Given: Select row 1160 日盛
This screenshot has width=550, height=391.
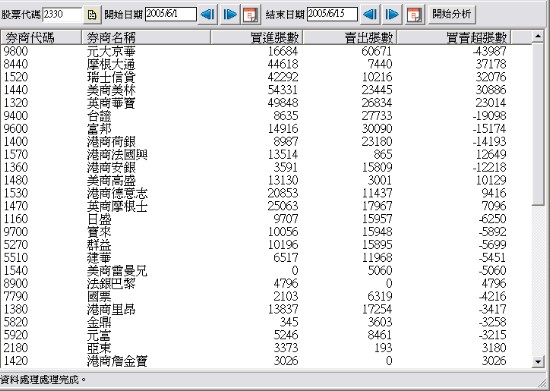Looking at the screenshot, I should click(266, 219).
